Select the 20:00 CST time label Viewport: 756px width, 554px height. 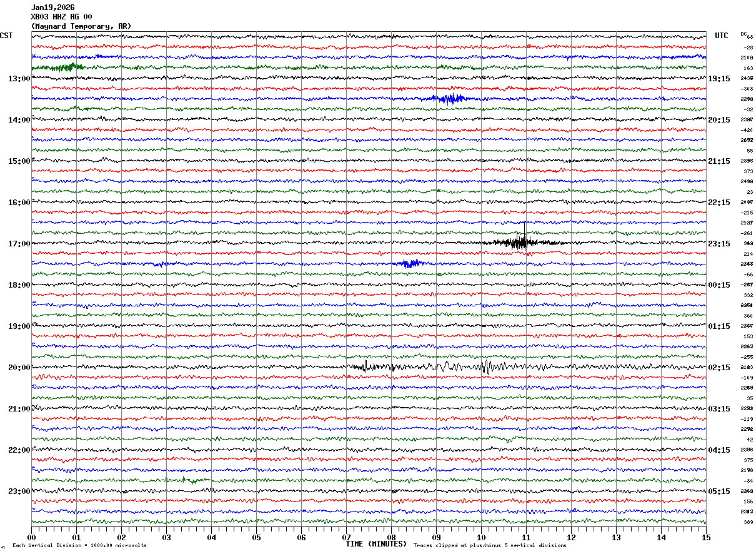[19, 368]
